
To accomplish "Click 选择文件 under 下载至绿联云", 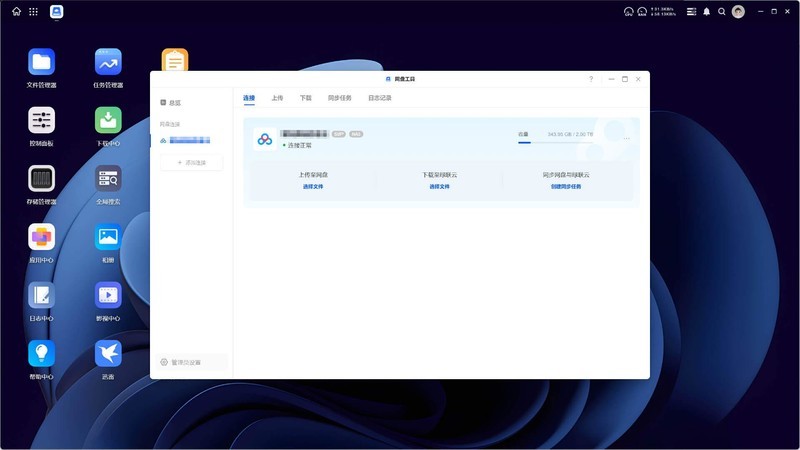I will pos(439,187).
